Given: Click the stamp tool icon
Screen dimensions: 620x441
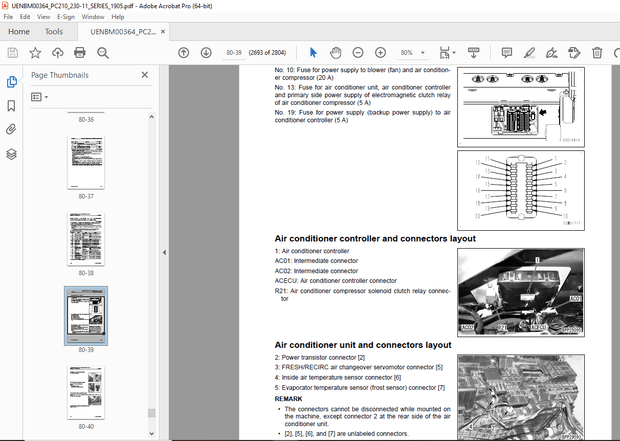Looking at the screenshot, I should click(574, 53).
